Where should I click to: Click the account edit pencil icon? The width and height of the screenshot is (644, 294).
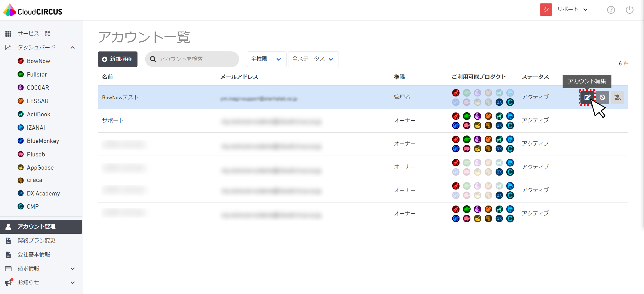[x=587, y=97]
